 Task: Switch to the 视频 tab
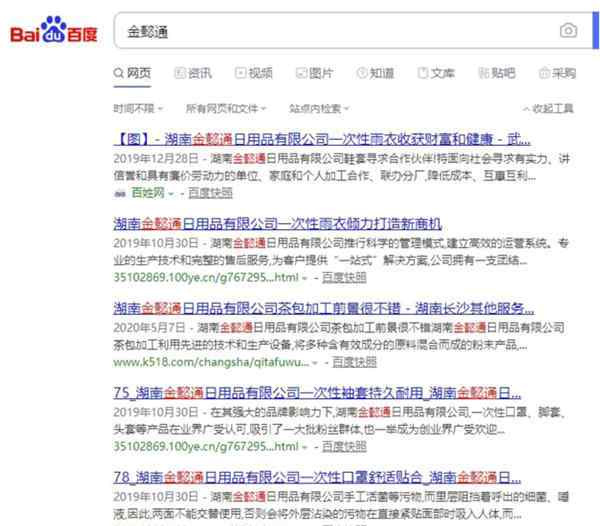tap(254, 73)
